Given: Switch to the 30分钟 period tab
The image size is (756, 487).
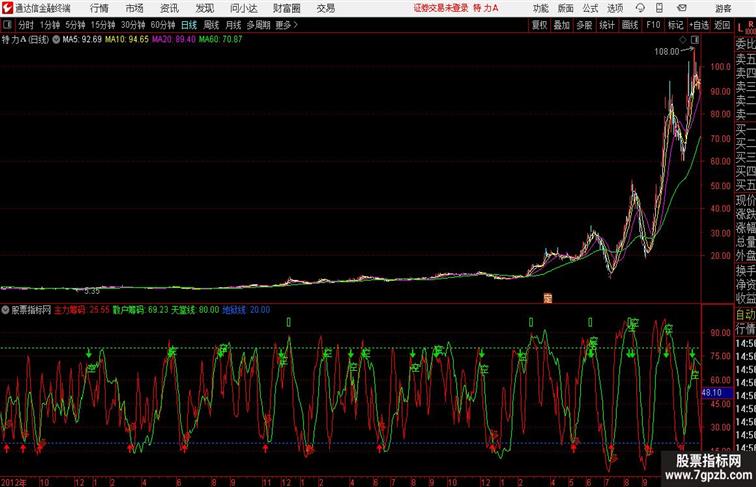Looking at the screenshot, I should pos(133,25).
